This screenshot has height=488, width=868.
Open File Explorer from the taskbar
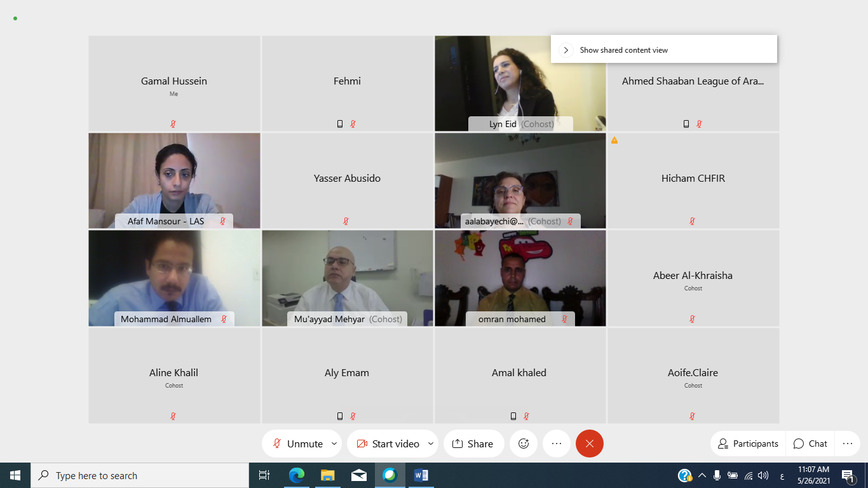328,475
